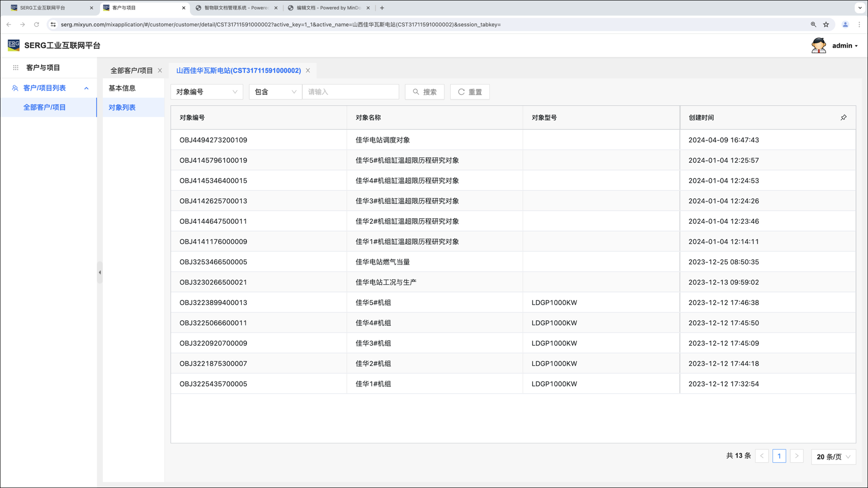868x488 pixels.
Task: Open the 对象编号 filter field dropdown
Action: pyautogui.click(x=207, y=92)
